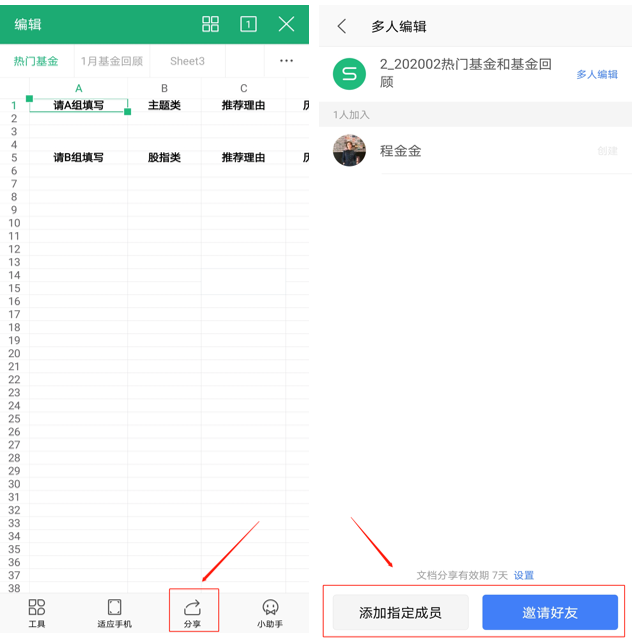Select row 10 header
Viewport: 632px width, 640px height.
coord(14,223)
